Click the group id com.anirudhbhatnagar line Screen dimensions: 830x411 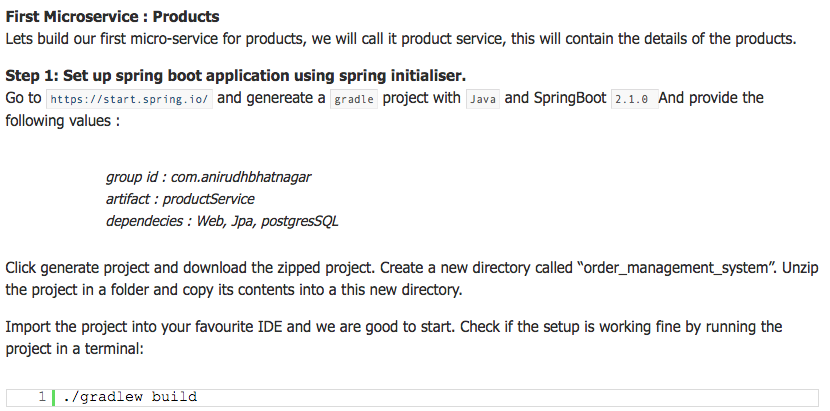click(x=208, y=177)
